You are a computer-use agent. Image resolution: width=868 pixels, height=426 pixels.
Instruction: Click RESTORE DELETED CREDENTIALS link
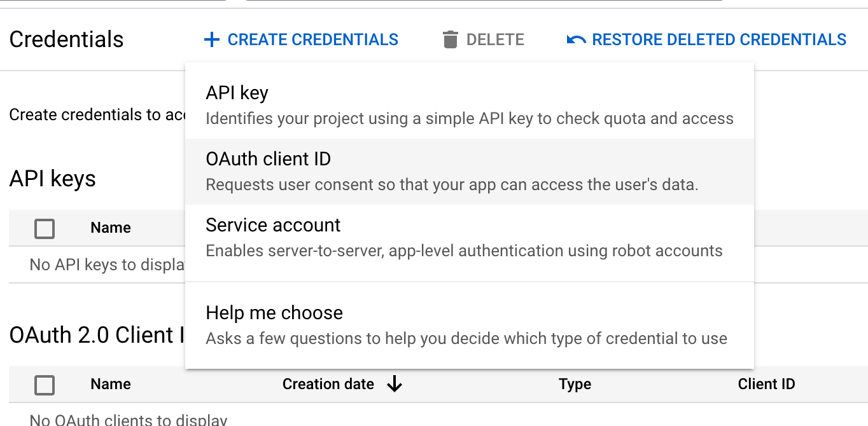719,40
